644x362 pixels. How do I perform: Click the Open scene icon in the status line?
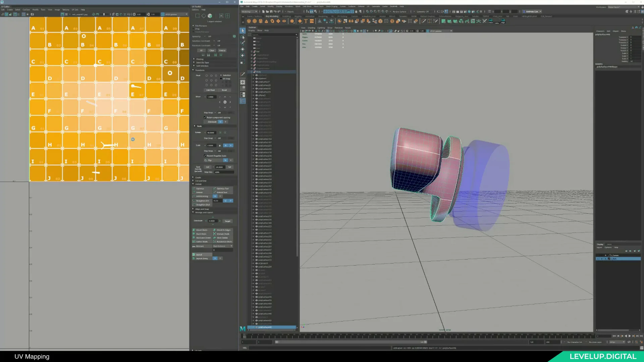click(267, 11)
